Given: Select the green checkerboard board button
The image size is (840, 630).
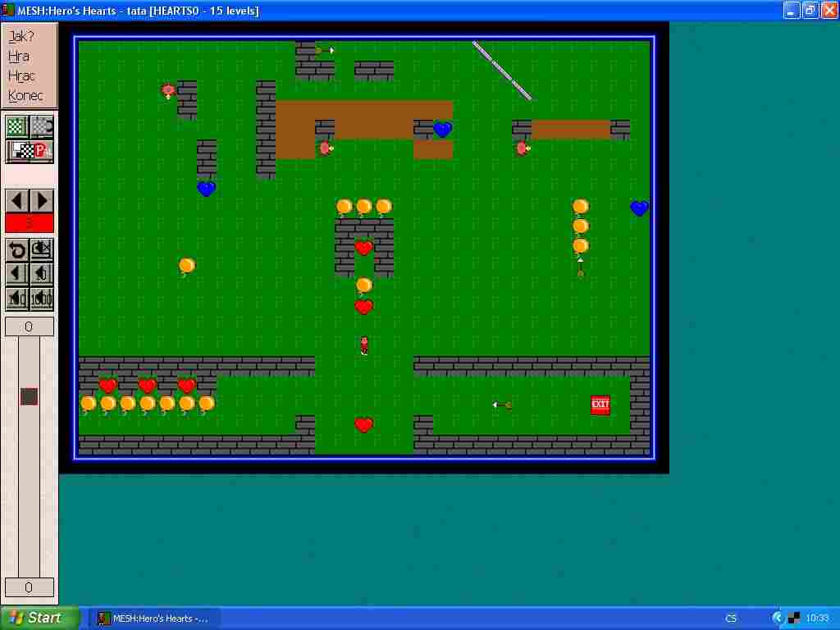Looking at the screenshot, I should (x=16, y=127).
